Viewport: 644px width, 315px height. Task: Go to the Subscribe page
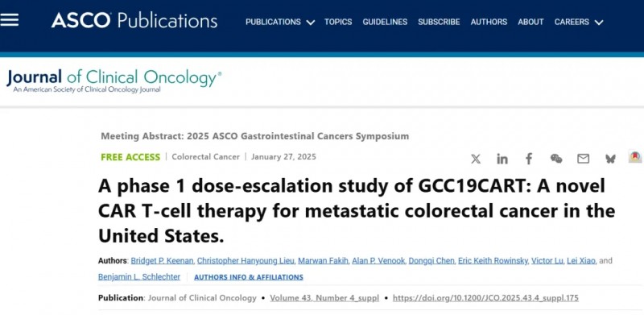click(x=439, y=23)
